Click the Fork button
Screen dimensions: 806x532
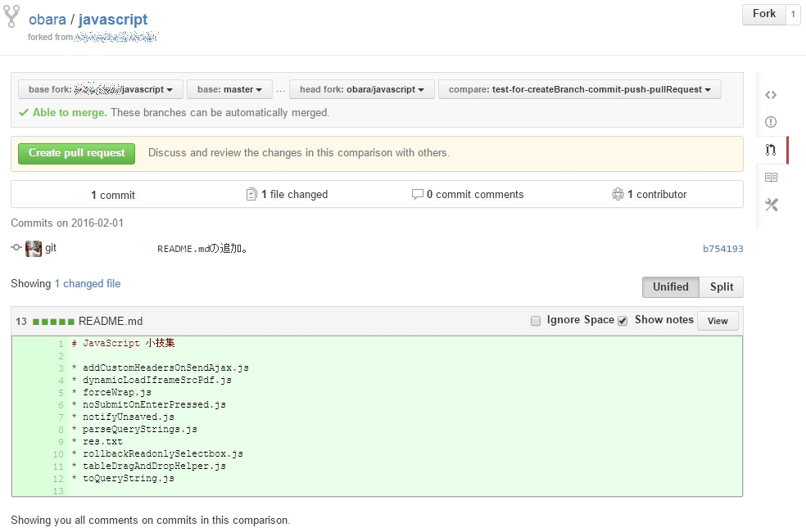(x=764, y=15)
